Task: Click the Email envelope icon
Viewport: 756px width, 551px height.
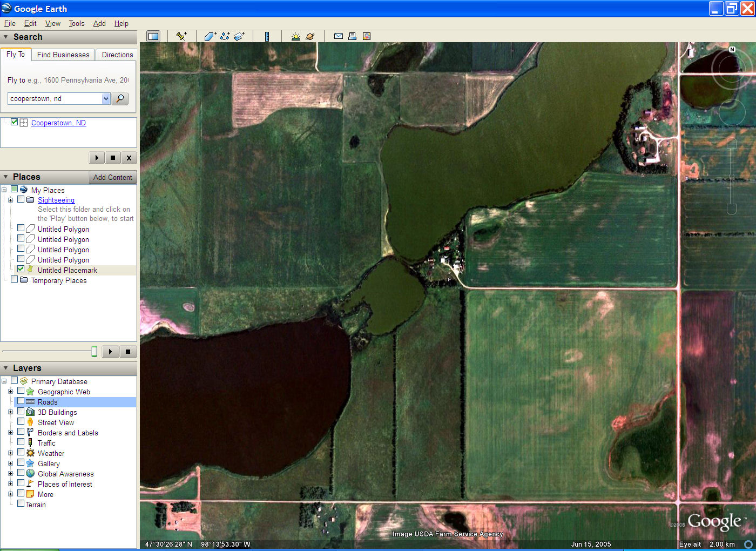Action: pos(339,36)
